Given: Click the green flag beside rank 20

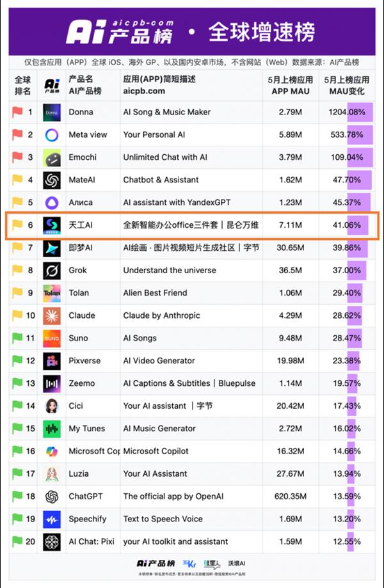Looking at the screenshot, I should (17, 541).
